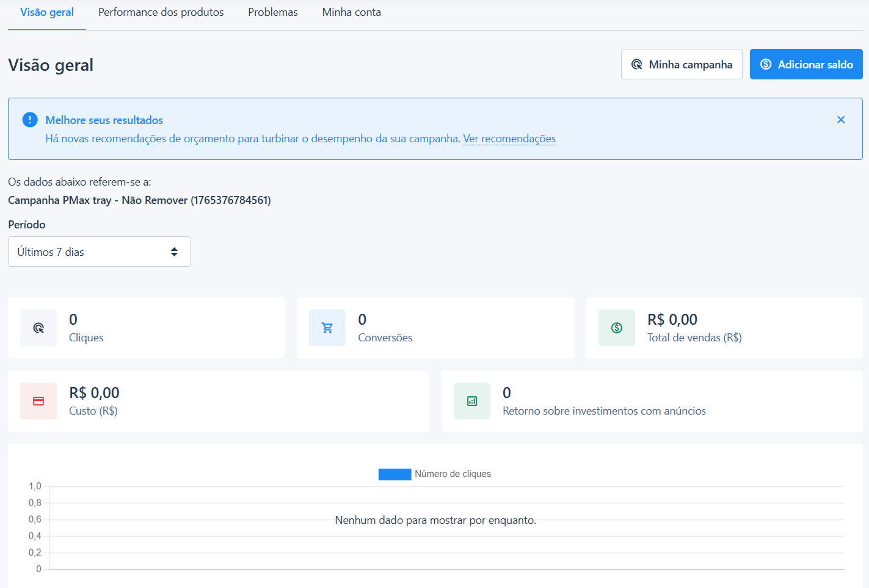Viewport: 869px width, 588px height.
Task: Open the Ver recomendações link
Action: pos(509,139)
